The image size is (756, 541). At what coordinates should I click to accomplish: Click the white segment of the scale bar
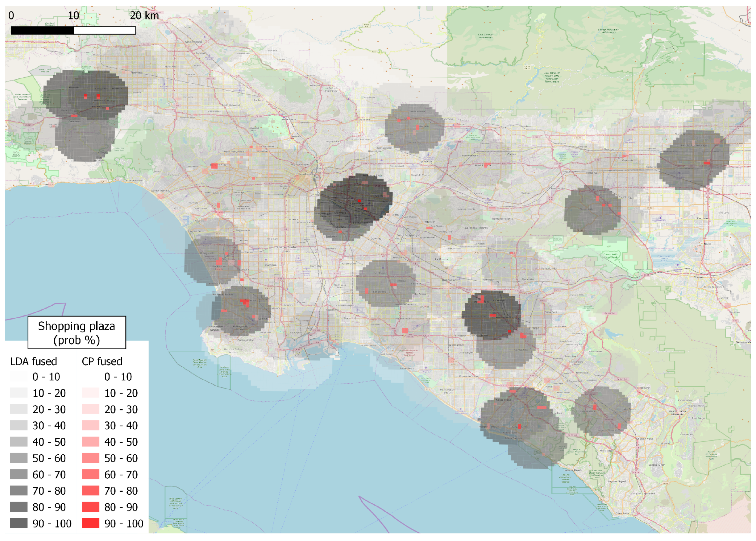point(104,31)
